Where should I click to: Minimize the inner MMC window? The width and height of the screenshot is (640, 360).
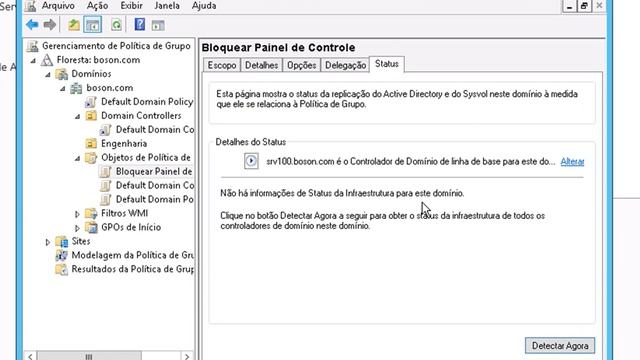569,6
